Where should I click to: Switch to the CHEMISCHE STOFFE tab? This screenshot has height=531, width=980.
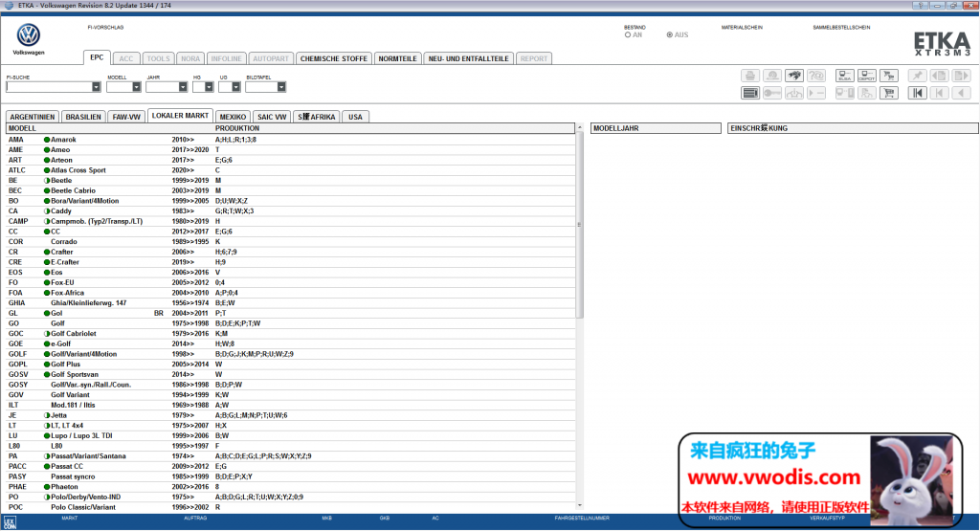coord(333,58)
